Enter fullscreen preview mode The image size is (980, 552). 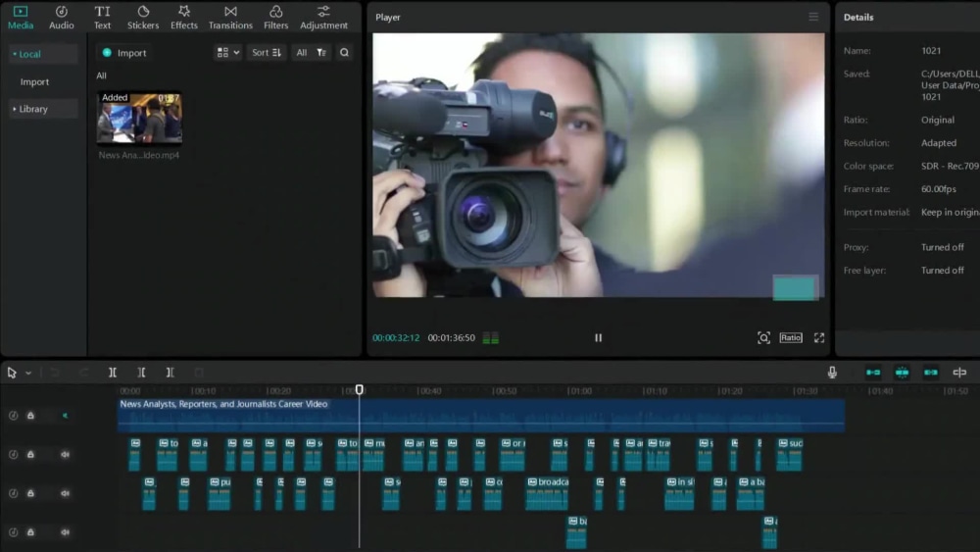(818, 338)
